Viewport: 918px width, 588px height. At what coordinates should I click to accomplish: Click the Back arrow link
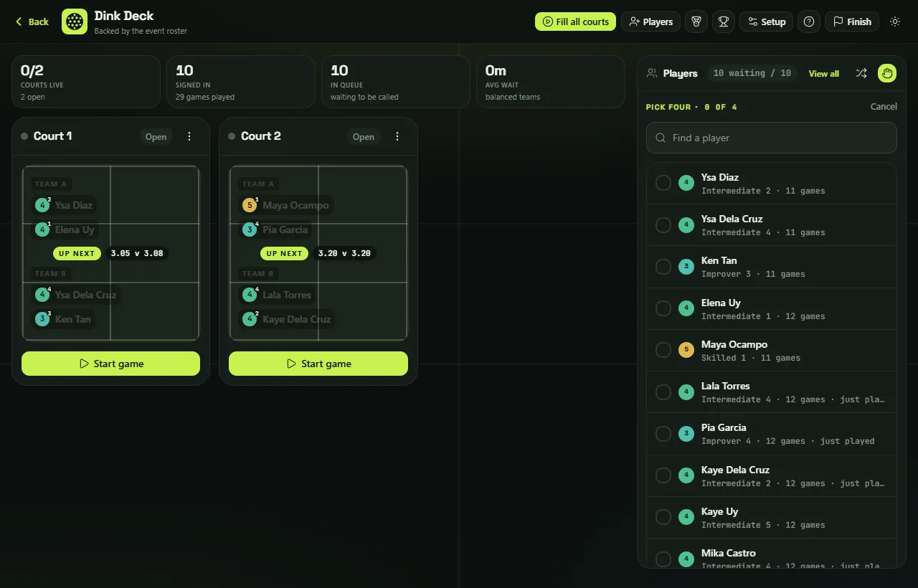[32, 22]
